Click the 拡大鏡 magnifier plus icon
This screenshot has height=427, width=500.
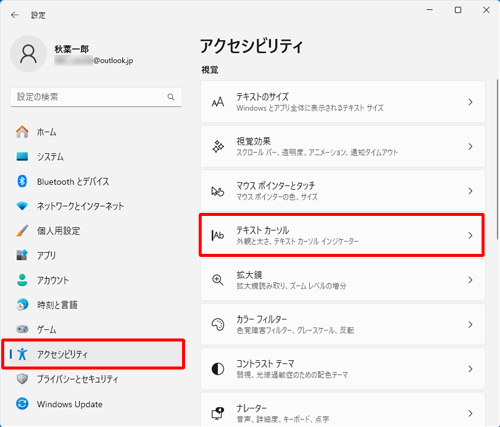(x=218, y=280)
